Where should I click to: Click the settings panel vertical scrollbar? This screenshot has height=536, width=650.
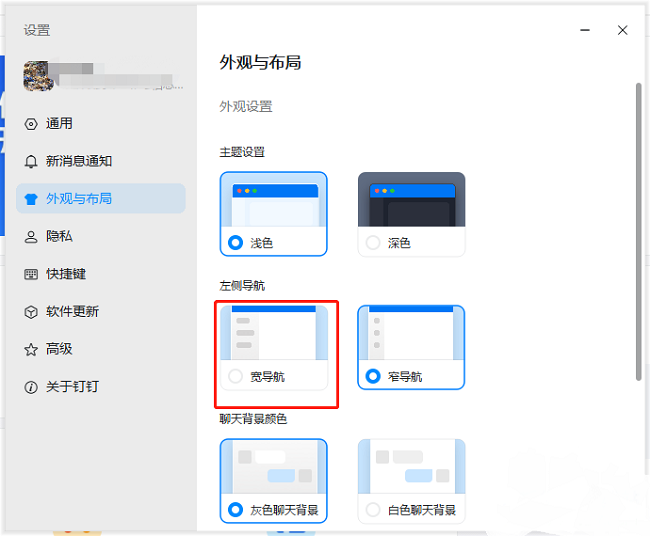638,231
